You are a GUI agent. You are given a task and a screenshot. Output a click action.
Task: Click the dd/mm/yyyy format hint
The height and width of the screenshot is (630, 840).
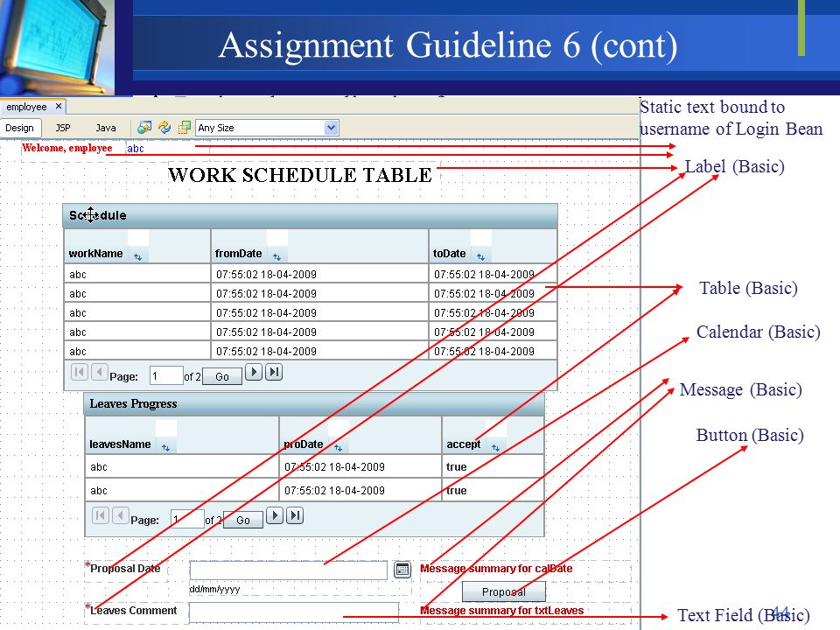215,589
